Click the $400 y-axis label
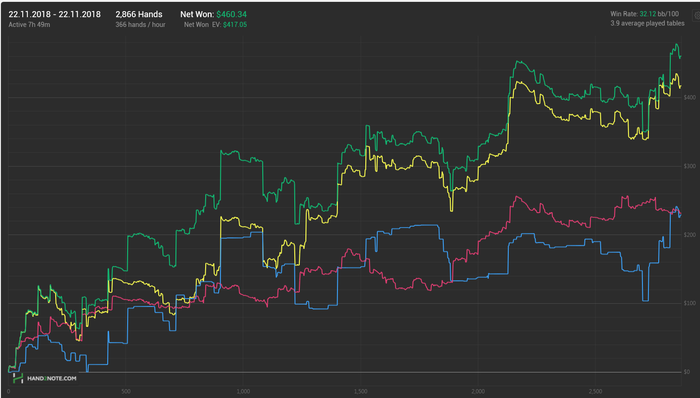 coord(690,97)
